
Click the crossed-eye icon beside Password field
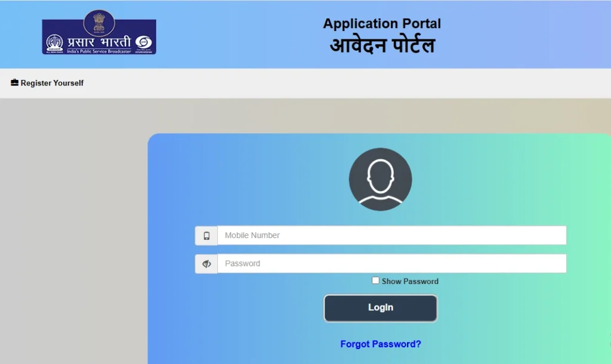tap(206, 264)
